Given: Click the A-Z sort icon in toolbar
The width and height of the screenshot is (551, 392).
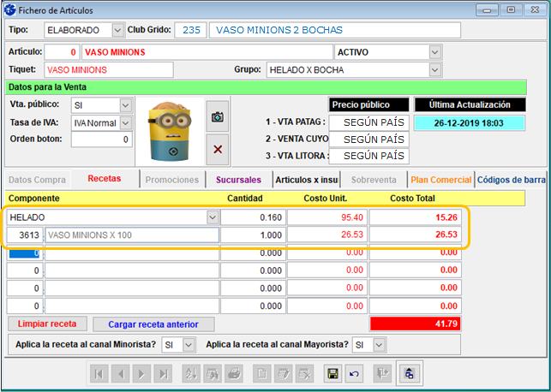Looking at the screenshot, I should [x=189, y=374].
